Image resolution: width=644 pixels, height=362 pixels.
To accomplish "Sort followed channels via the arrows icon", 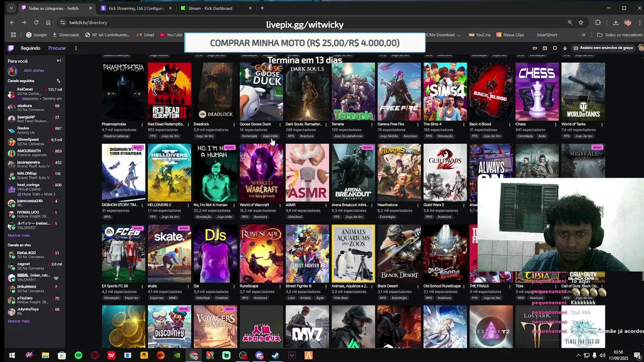I will click(x=58, y=81).
